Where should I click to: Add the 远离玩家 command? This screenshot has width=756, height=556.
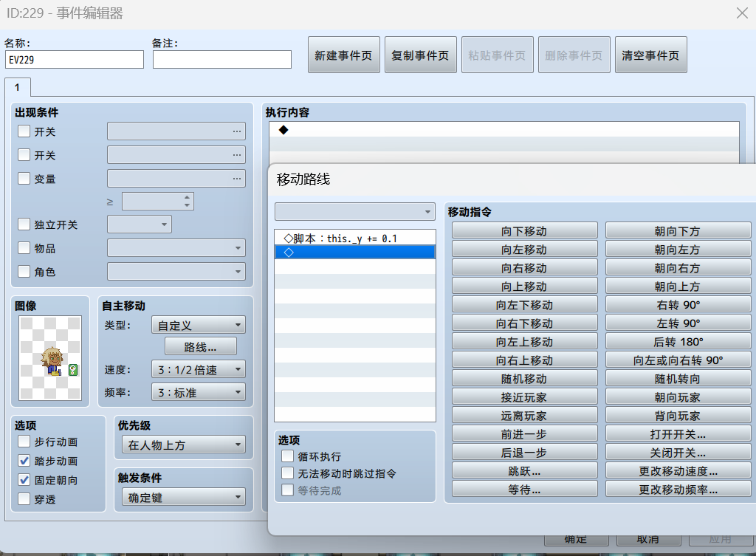coord(525,415)
